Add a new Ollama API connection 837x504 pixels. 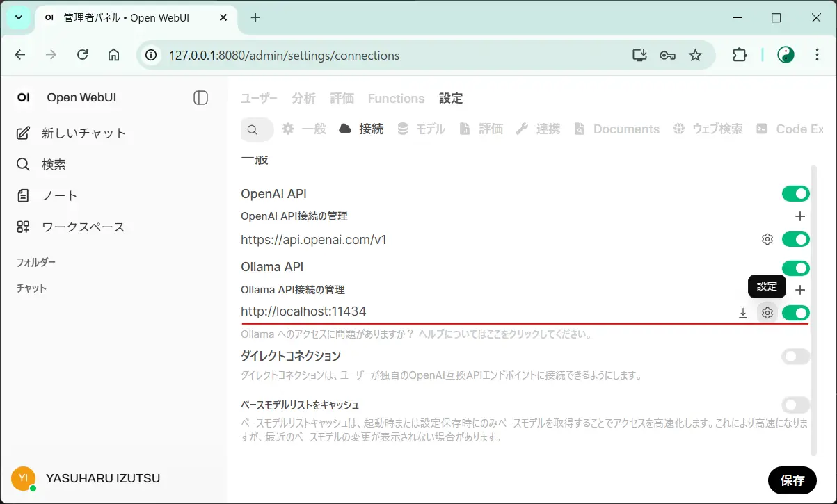click(800, 290)
